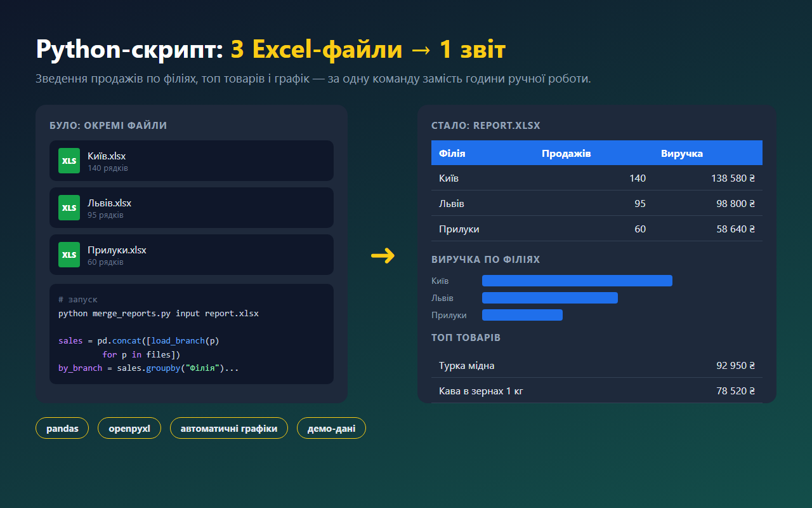Click the XLS icon beside Київ.xlsx
This screenshot has height=508, width=812.
click(69, 161)
